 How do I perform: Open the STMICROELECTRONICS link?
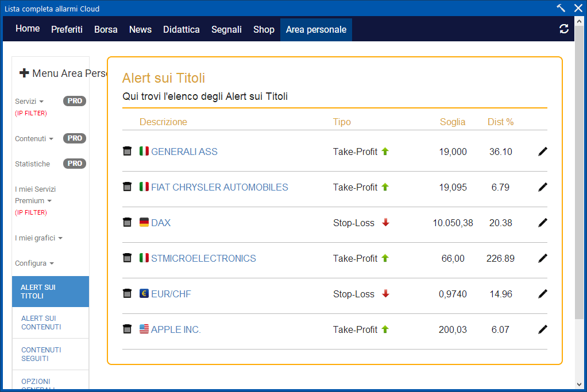(204, 258)
